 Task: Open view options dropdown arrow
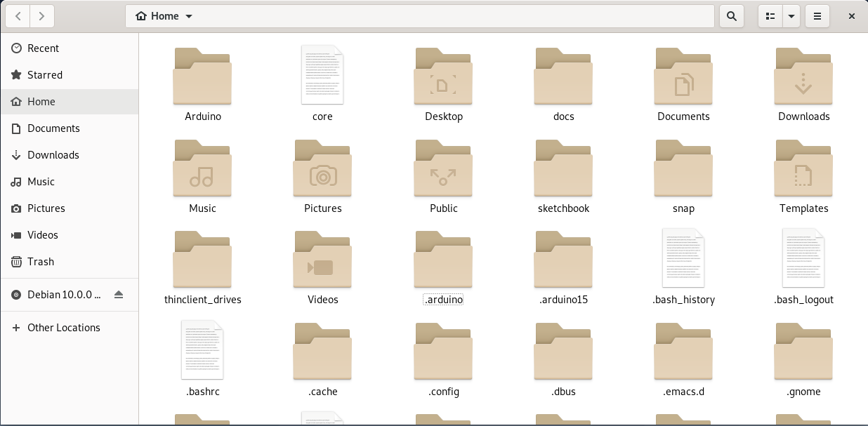792,15
